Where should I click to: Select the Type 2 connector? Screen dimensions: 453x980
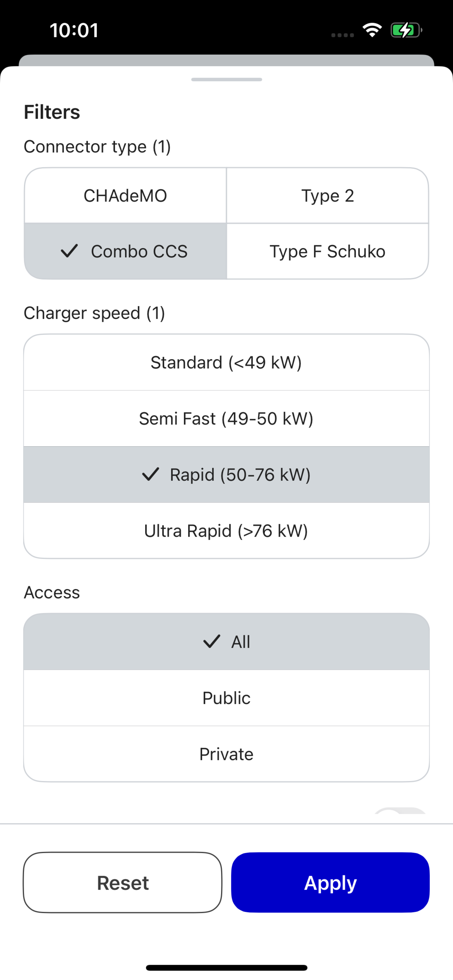tap(328, 195)
